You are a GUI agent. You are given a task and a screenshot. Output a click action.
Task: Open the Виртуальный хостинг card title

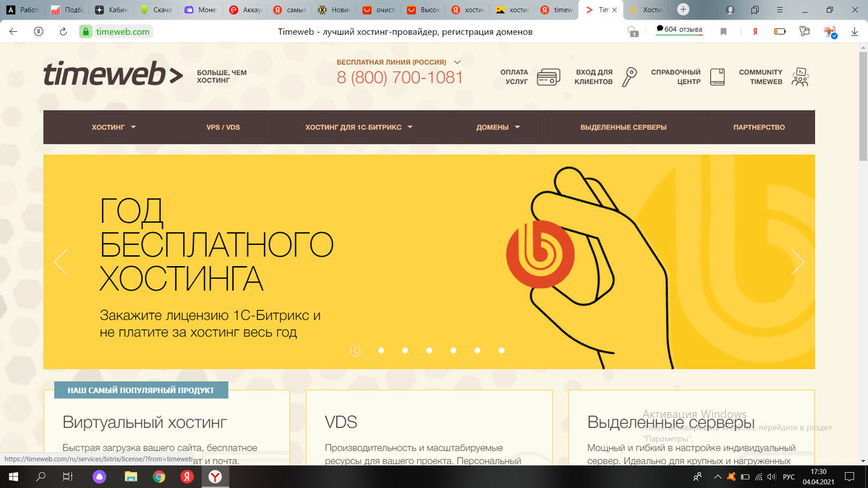click(x=145, y=422)
